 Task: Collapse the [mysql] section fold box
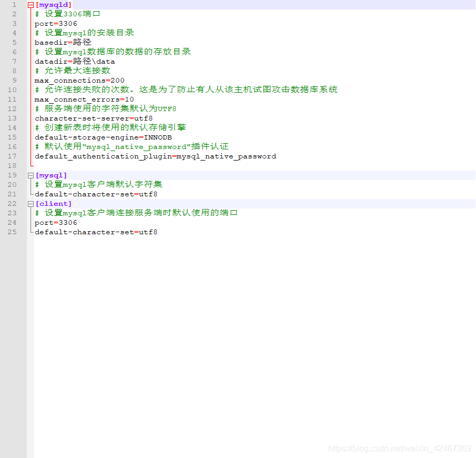(31, 175)
